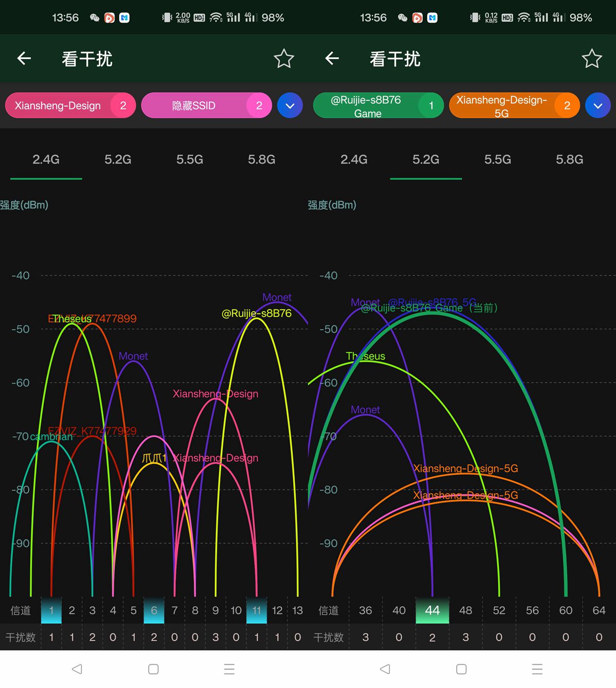Tap highlighted channel 6 on left chart
Screen dimensions: 616x688
tap(154, 610)
